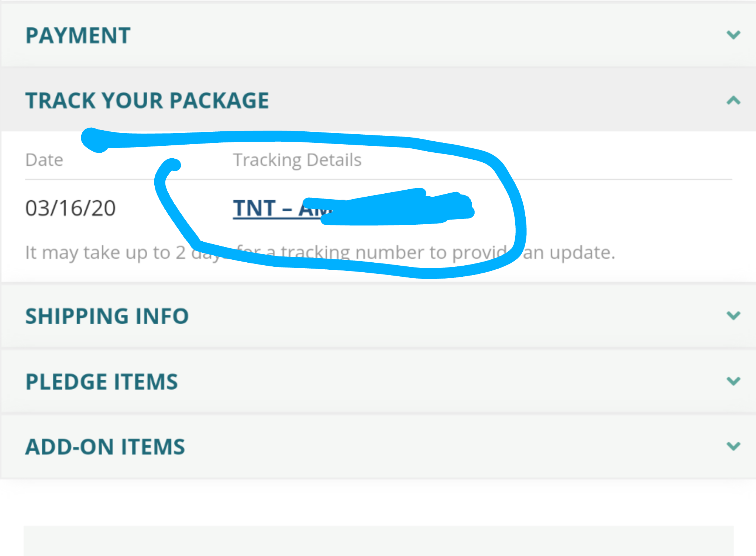Click the 'It may take up to 2 days' note
The width and height of the screenshot is (756, 556).
[x=320, y=253]
